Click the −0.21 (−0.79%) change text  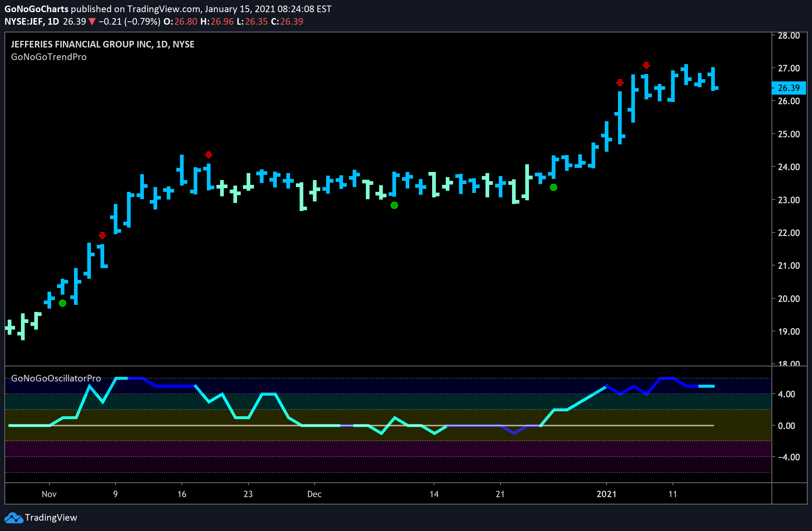[x=130, y=22]
